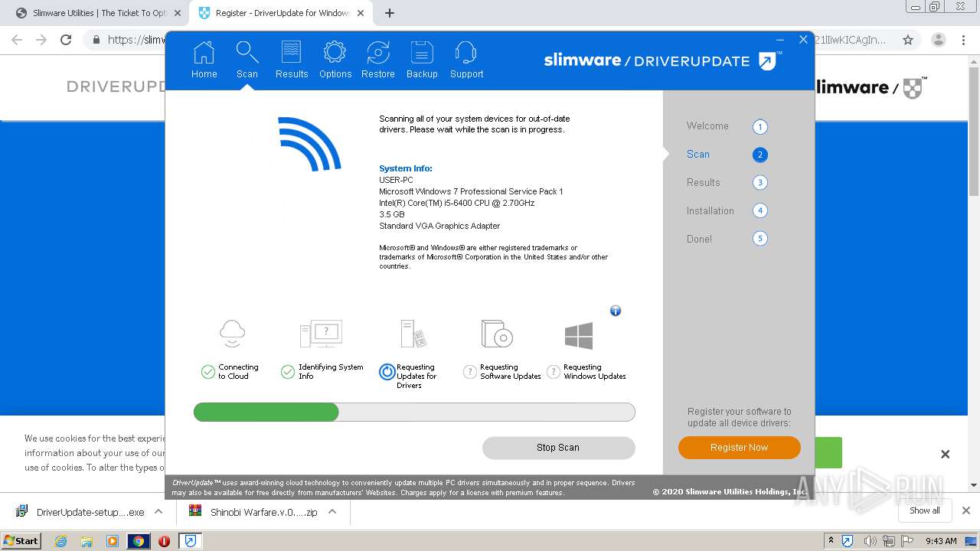
Task: Select the Scan step in sidebar
Action: pyautogui.click(x=697, y=155)
